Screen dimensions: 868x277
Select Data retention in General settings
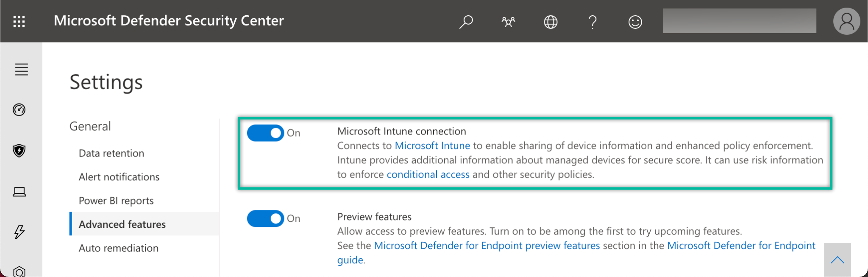pyautogui.click(x=111, y=153)
